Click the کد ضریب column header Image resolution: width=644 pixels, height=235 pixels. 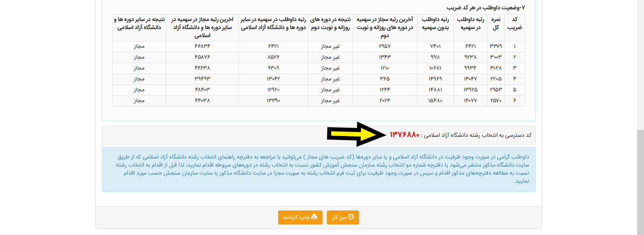[x=514, y=24]
